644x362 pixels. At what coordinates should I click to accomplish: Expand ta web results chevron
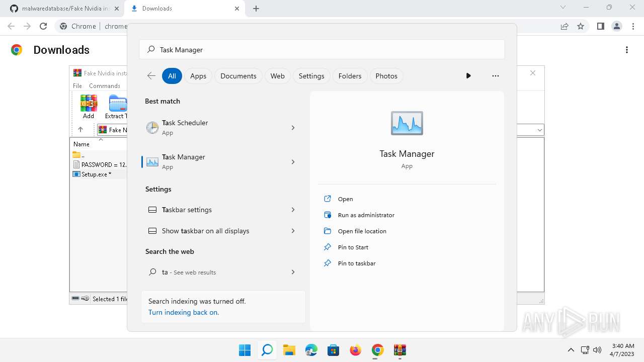[293, 272]
